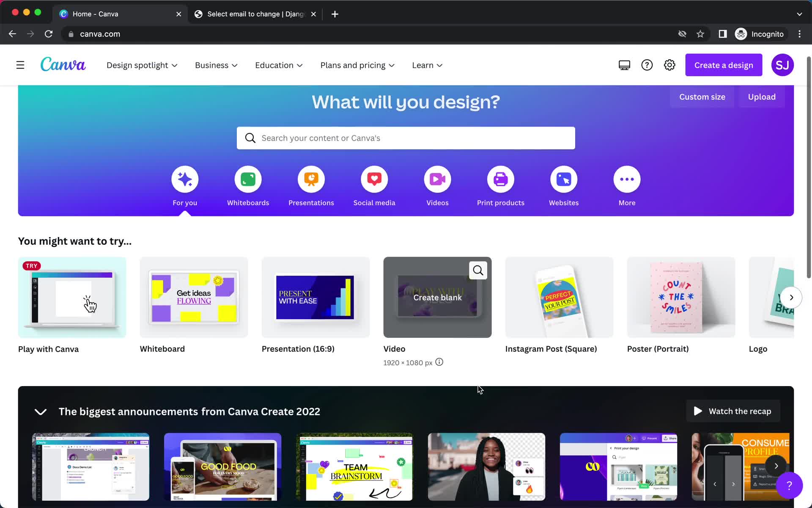This screenshot has height=508, width=812.
Task: Open the Chrome three-dot menu
Action: click(x=799, y=34)
